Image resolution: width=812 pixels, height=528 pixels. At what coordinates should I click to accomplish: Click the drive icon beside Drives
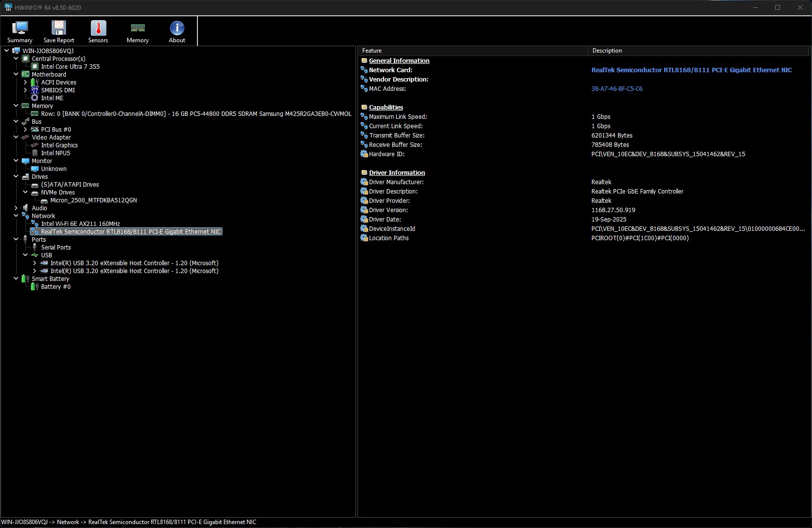pos(26,177)
